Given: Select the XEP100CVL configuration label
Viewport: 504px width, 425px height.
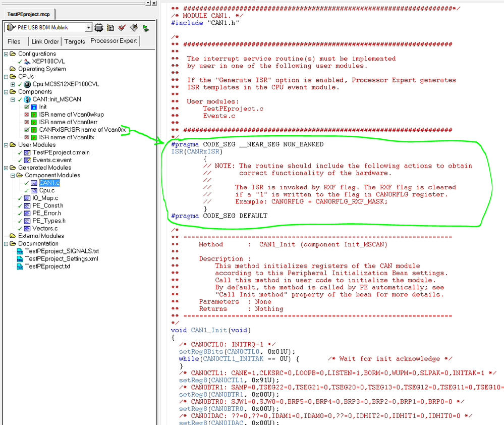Looking at the screenshot, I should click(x=48, y=62).
